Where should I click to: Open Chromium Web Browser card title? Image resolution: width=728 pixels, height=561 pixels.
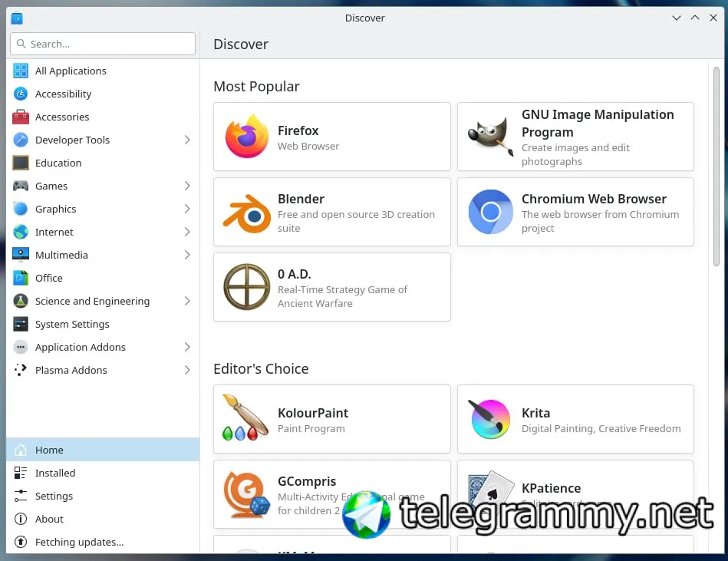(594, 199)
